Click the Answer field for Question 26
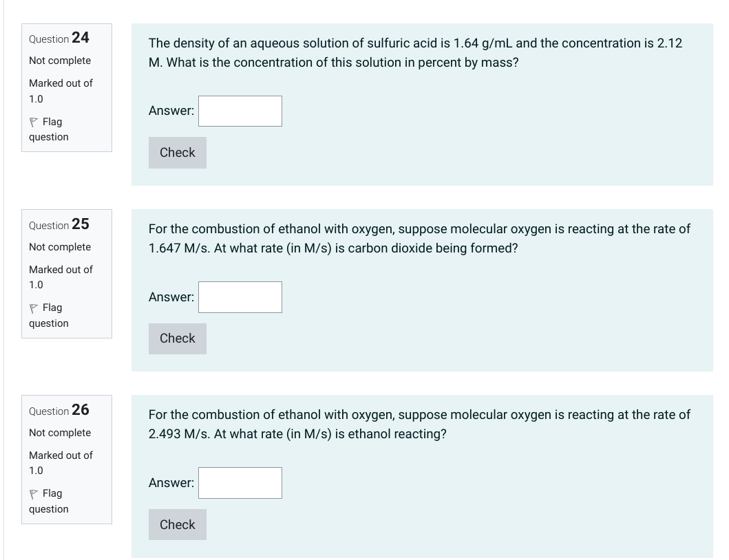This screenshot has width=729, height=560. [x=240, y=482]
